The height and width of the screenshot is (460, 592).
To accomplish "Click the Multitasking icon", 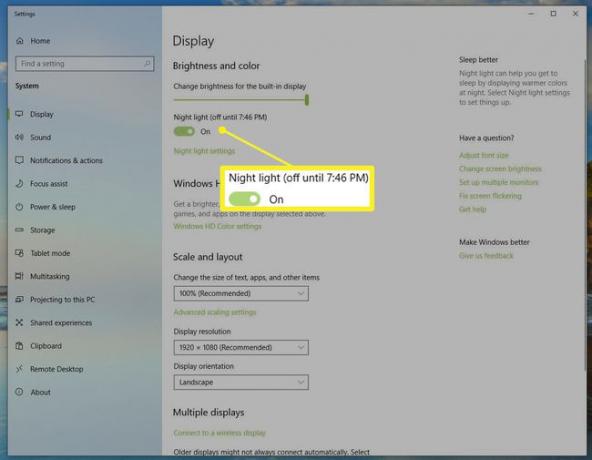I will point(19,276).
